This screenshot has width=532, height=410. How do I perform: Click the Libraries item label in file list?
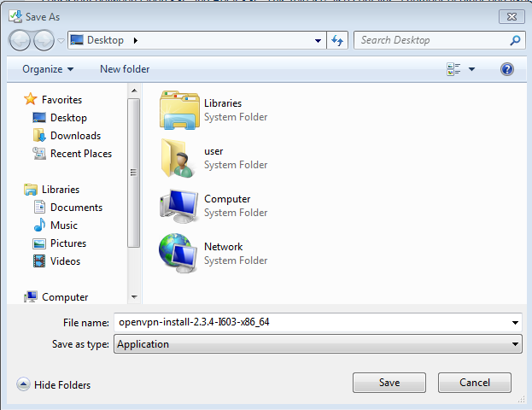[x=223, y=103]
